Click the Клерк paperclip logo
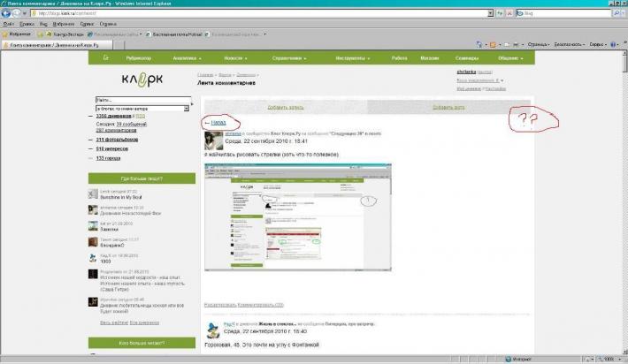 tap(142, 80)
